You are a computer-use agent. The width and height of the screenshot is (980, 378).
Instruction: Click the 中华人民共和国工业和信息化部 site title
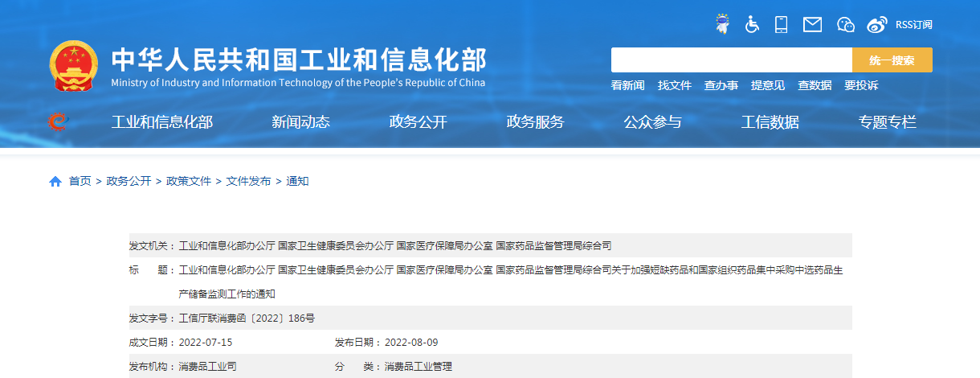pyautogui.click(x=299, y=60)
